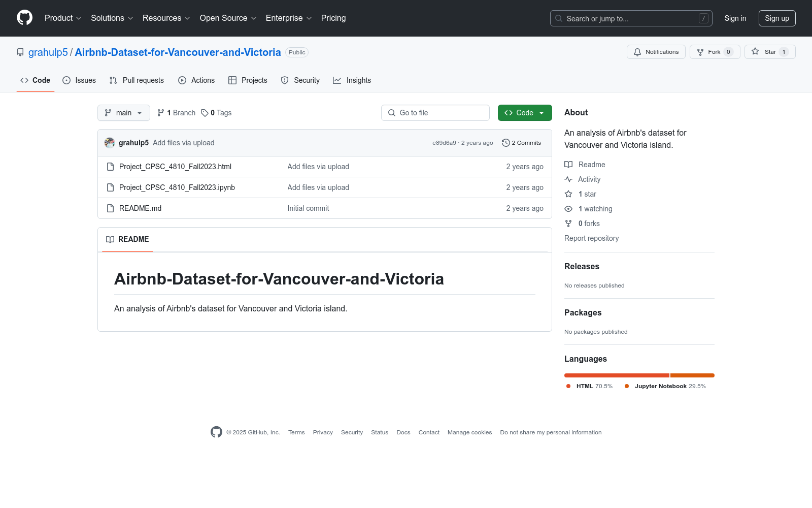
Task: Click the star icon beside 1 star
Action: [568, 194]
